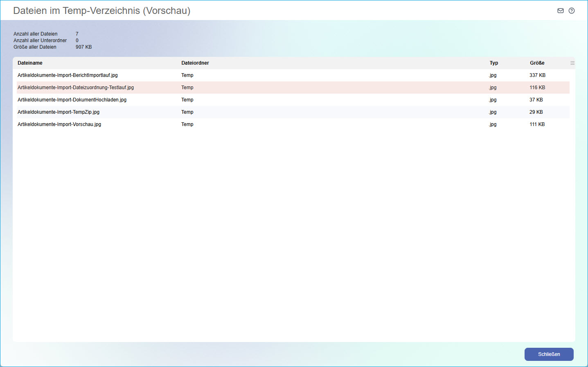This screenshot has height=367, width=588.
Task: Click the 'Dateien im Temp-Verzeichnis (Vorschau)' title
Action: (102, 11)
